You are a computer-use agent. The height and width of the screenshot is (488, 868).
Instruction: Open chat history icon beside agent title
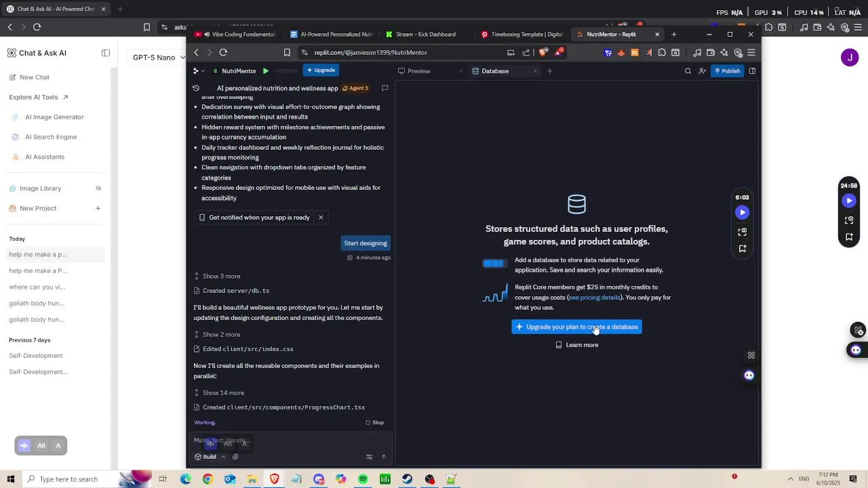[196, 88]
